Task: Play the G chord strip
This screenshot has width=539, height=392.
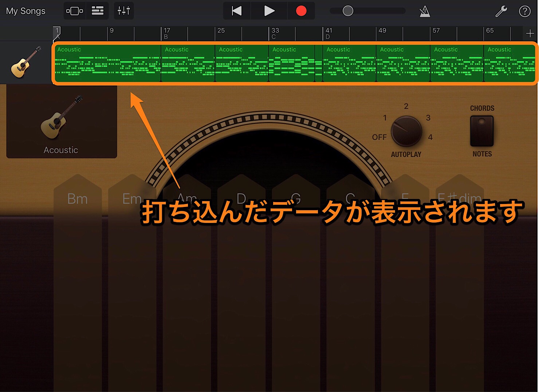Action: (296, 283)
